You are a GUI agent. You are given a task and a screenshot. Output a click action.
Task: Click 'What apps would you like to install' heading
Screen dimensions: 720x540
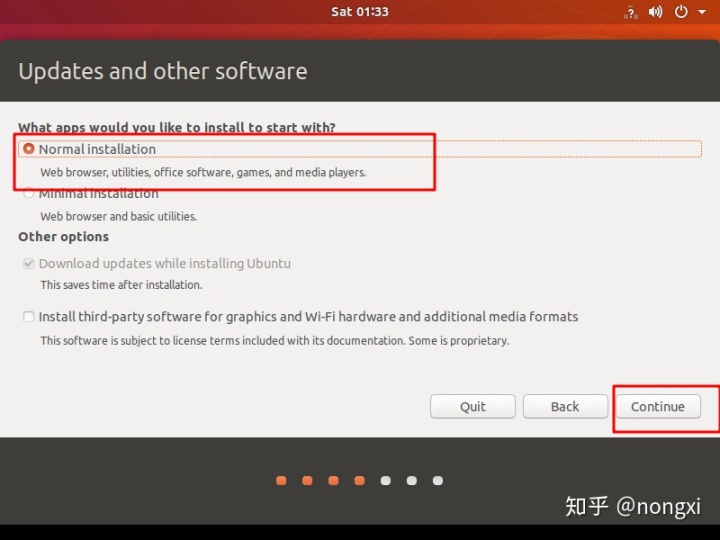177,127
